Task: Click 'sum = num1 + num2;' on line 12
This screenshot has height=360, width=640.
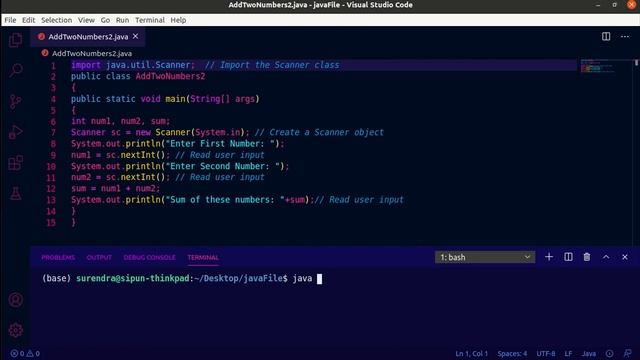Action: [116, 189]
